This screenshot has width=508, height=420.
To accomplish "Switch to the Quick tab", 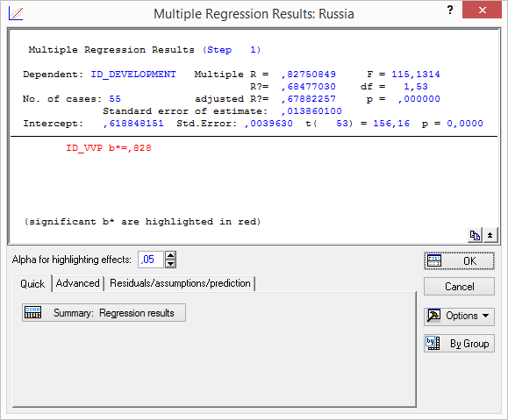I will 32,284.
